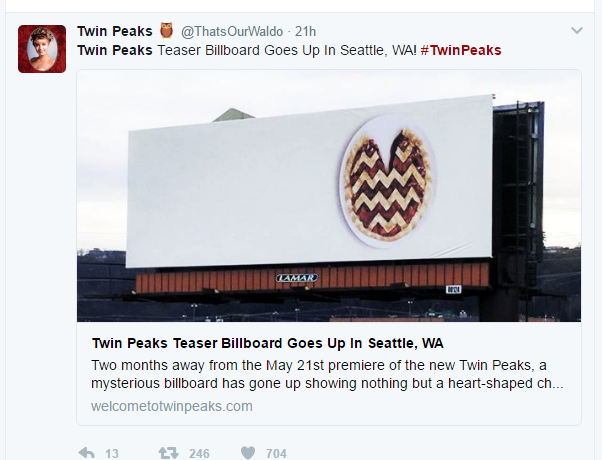The height and width of the screenshot is (460, 602).
Task: Click the owl emoji beside the display name
Action: pos(166,31)
